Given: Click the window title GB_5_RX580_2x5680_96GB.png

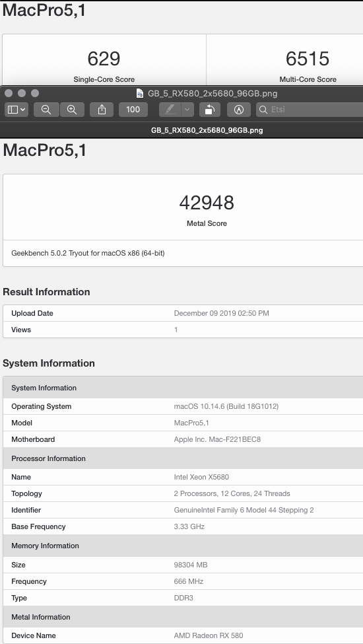Looking at the screenshot, I should [x=213, y=94].
